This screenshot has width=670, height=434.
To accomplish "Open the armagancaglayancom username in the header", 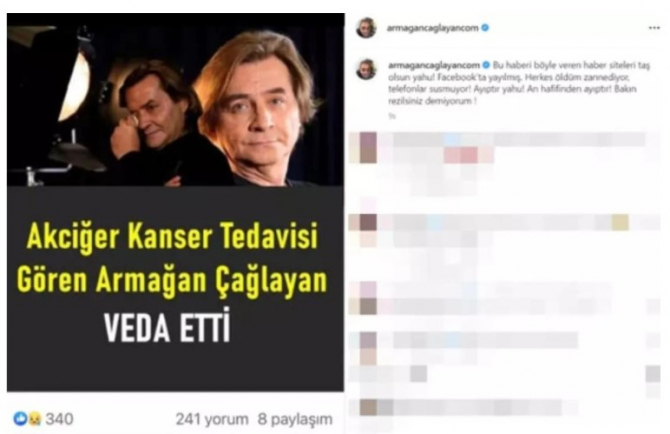I will (x=432, y=28).
